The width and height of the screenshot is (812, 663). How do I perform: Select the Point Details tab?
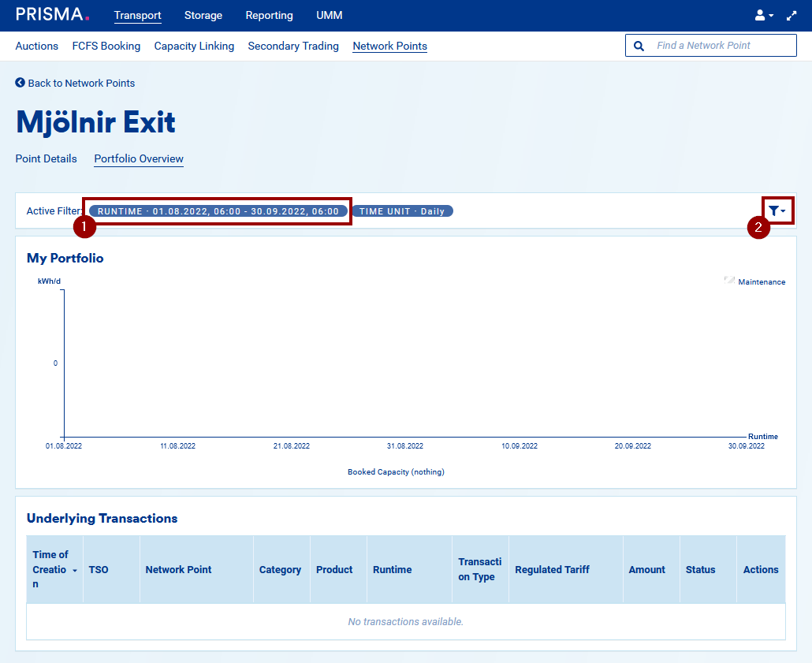click(47, 158)
